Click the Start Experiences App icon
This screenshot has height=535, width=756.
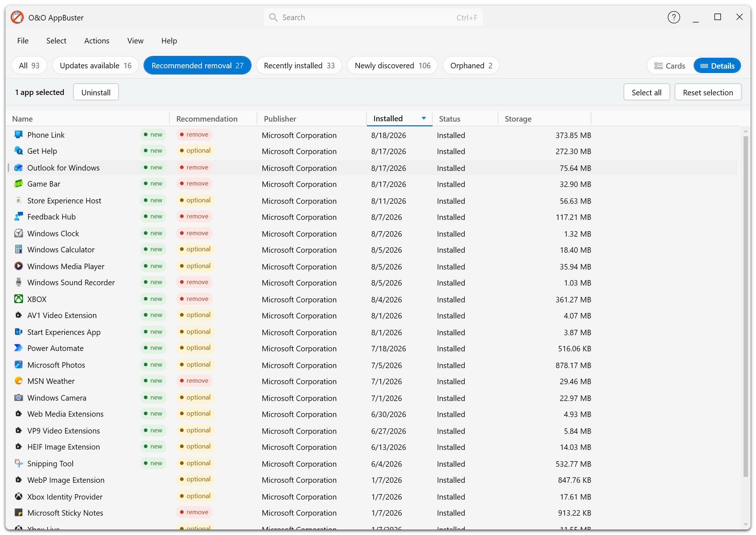tap(18, 332)
